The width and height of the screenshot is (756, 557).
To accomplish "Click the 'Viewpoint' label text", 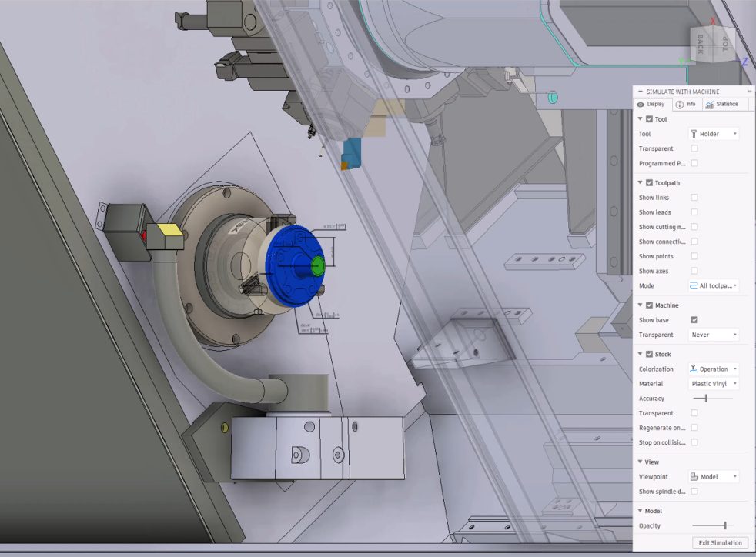I will click(654, 476).
